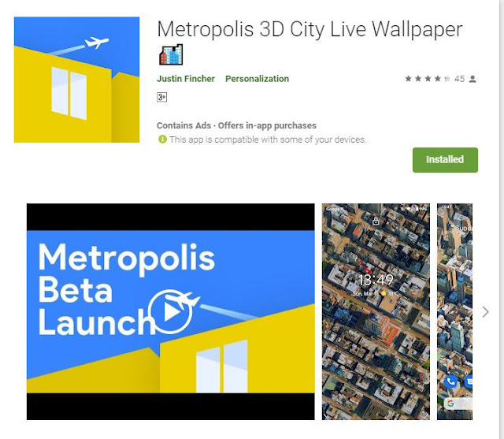This screenshot has width=504, height=439.
Task: Open the lock screen city screenshot
Action: (376, 311)
